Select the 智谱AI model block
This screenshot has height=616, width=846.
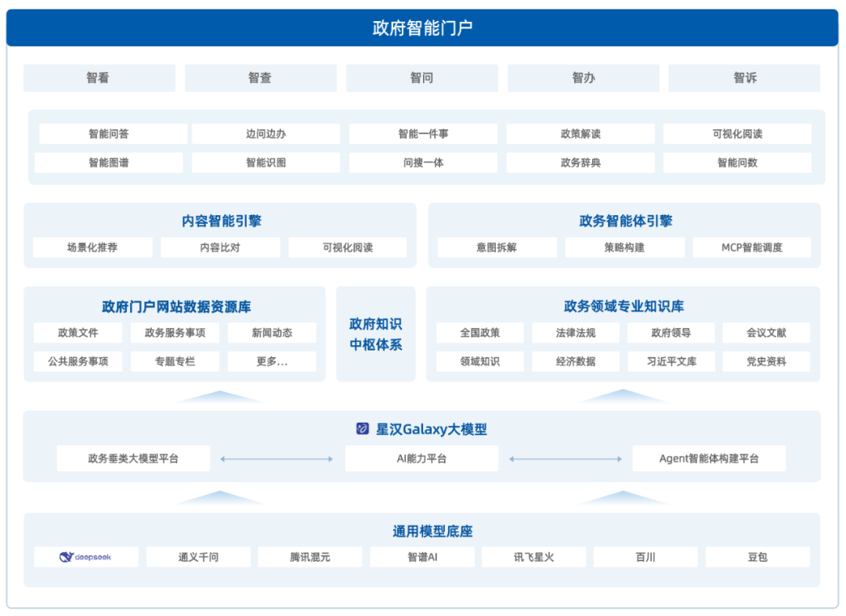pos(421,557)
